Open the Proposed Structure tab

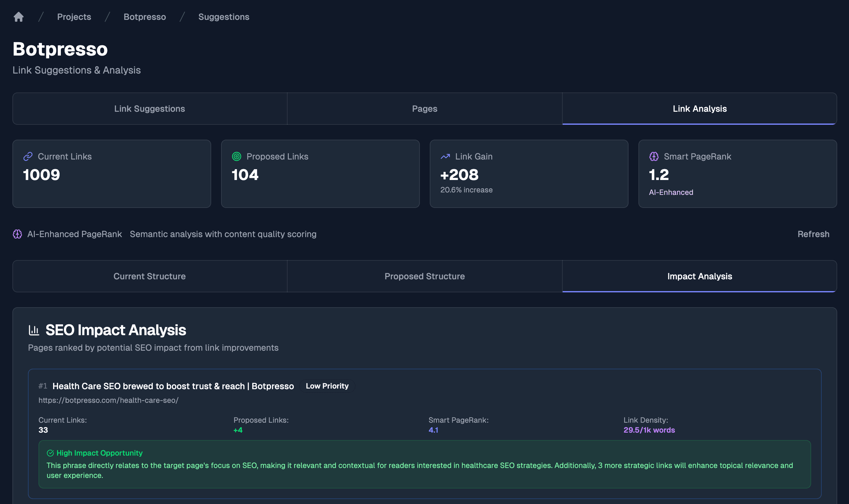tap(425, 276)
